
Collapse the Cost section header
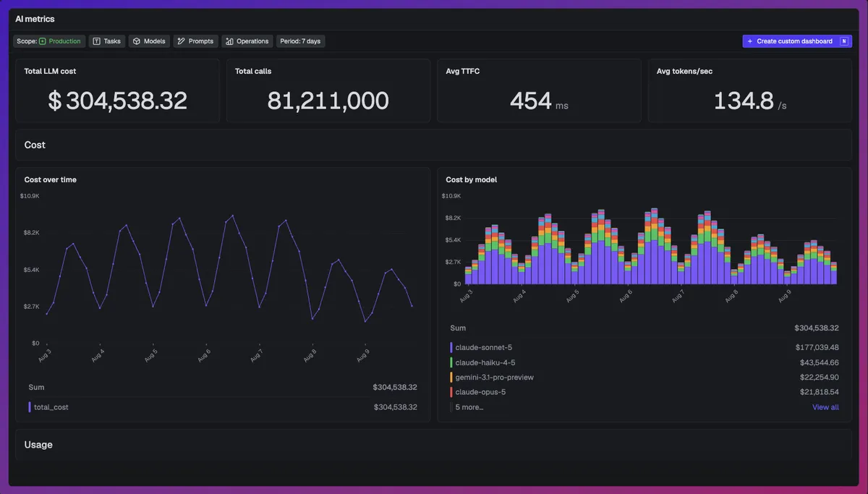[434, 145]
